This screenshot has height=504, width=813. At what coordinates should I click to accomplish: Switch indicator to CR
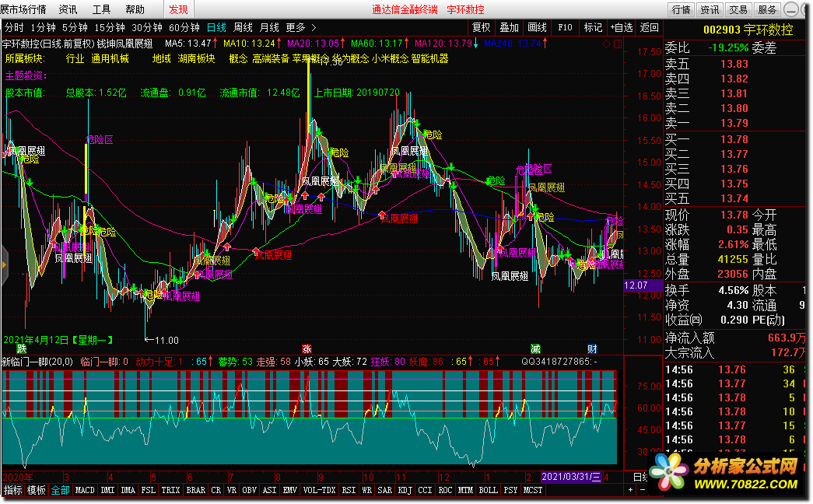216,490
